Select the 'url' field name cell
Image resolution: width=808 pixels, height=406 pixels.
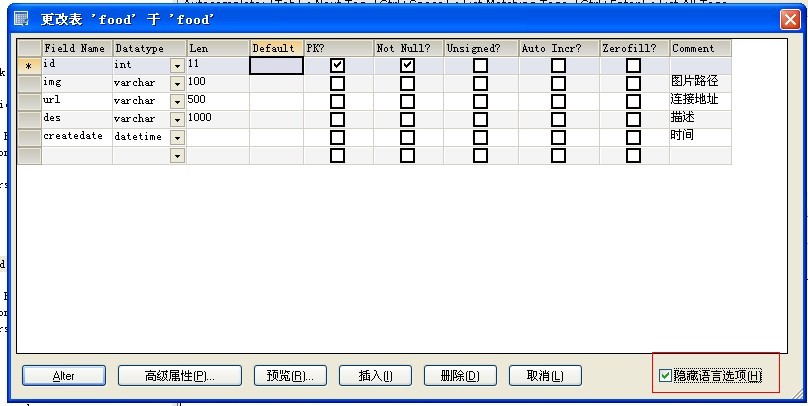(x=77, y=102)
